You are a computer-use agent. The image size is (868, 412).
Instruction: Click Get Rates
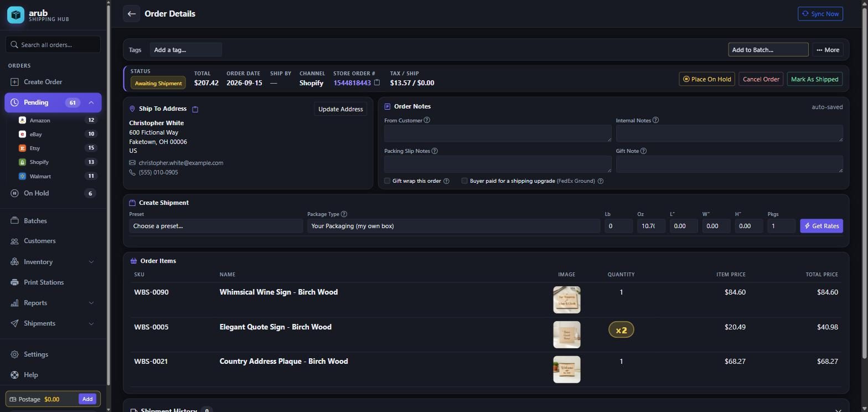(x=821, y=226)
